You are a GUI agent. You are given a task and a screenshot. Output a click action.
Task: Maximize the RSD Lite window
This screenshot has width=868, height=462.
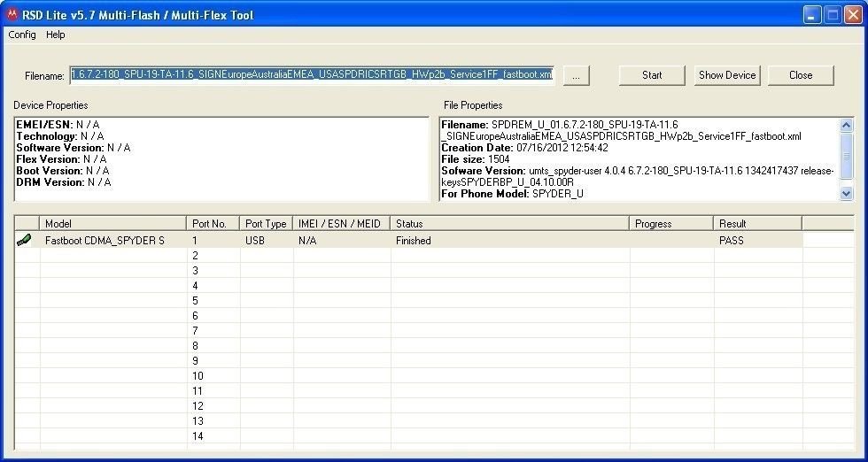833,15
